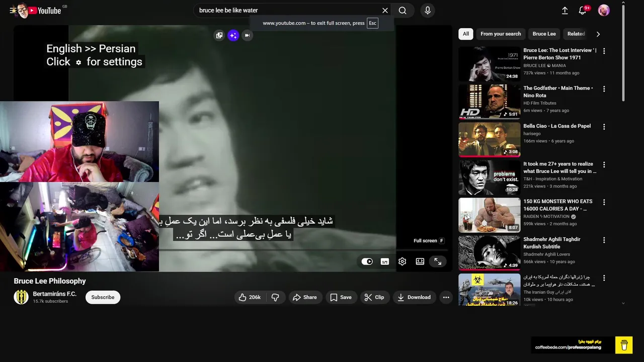Click the Share button
Viewport: 644px width, 362px height.
[x=305, y=297]
